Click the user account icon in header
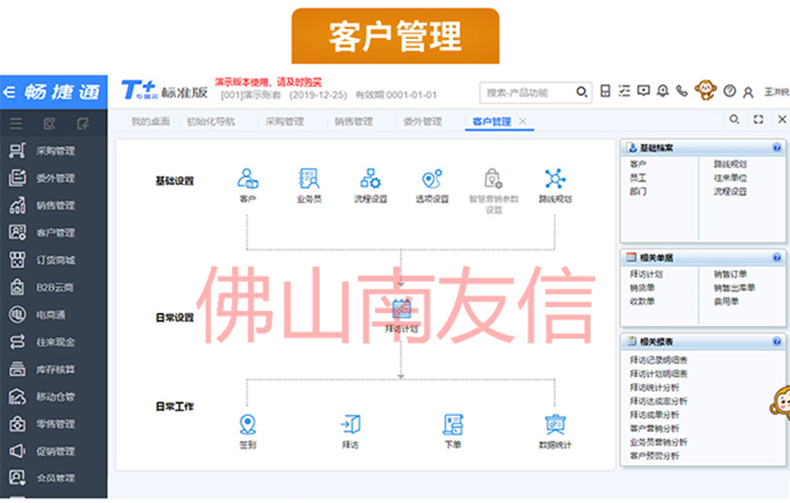The height and width of the screenshot is (503, 790). click(748, 92)
